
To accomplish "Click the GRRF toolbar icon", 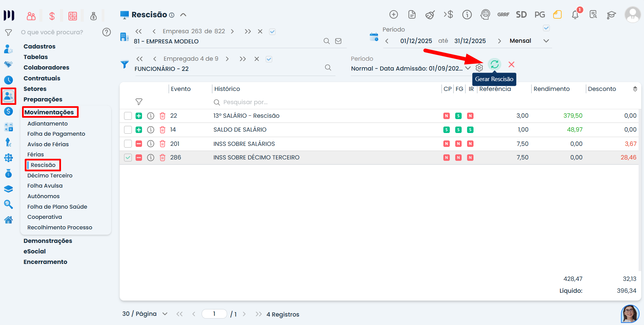I will point(503,15).
